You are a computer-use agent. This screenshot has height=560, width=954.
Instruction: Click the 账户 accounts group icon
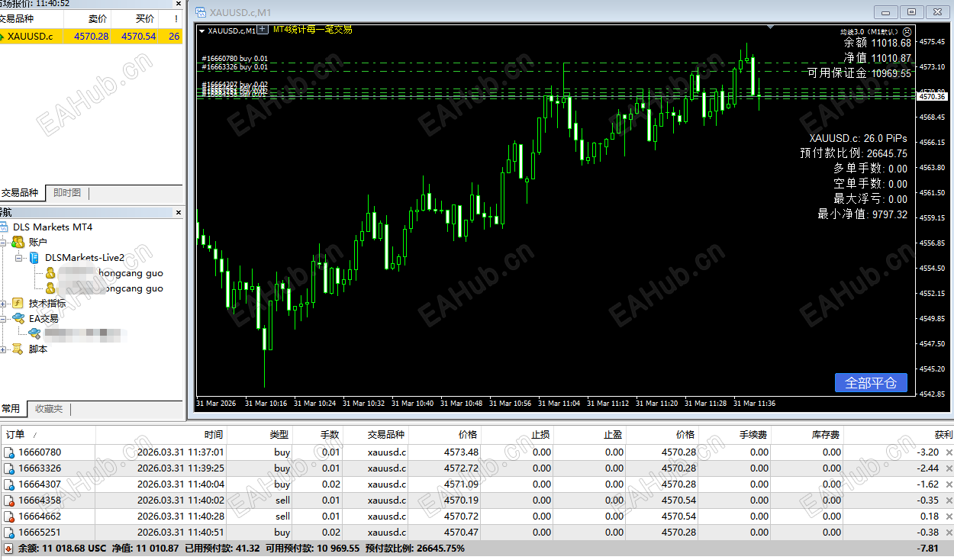[17, 241]
